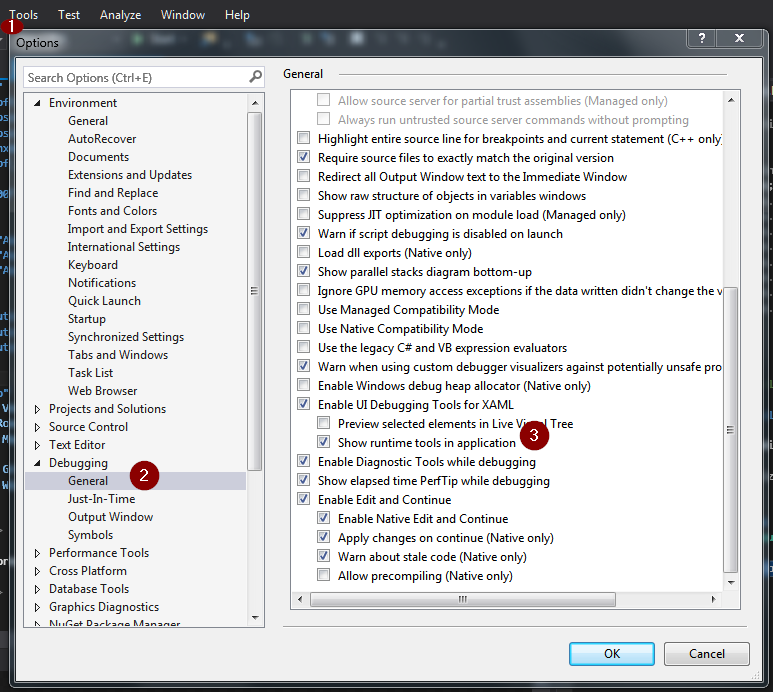This screenshot has width=773, height=692.
Task: Enable Use Managed Compatibility Mode
Action: point(303,309)
